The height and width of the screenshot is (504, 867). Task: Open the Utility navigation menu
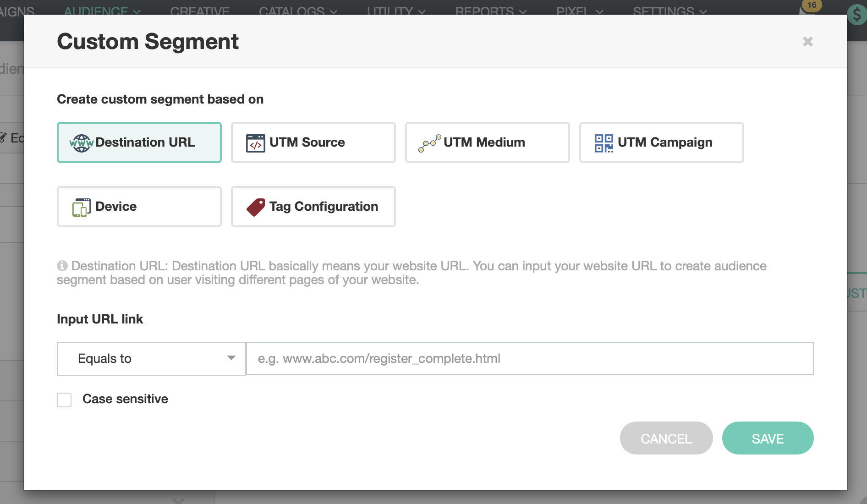[396, 10]
